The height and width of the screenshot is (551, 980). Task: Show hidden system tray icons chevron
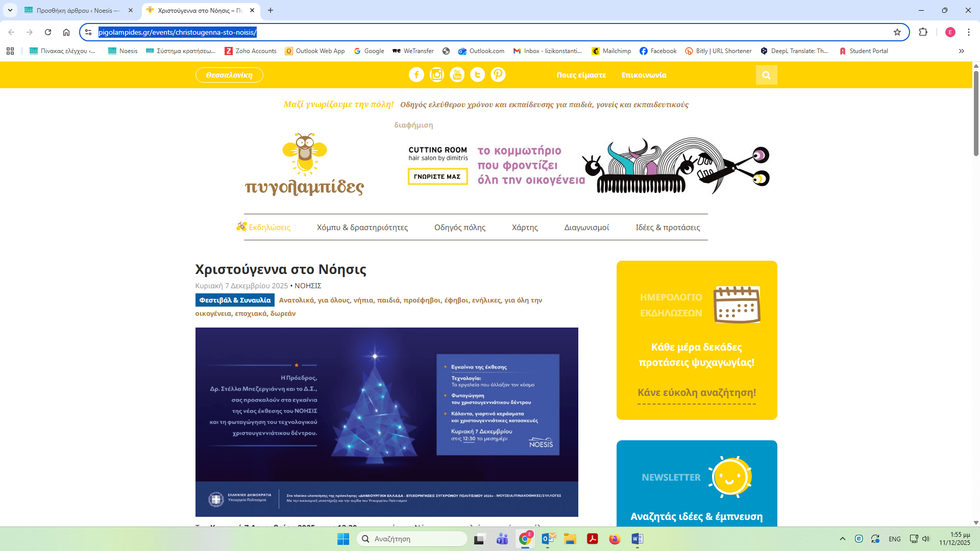tap(843, 539)
